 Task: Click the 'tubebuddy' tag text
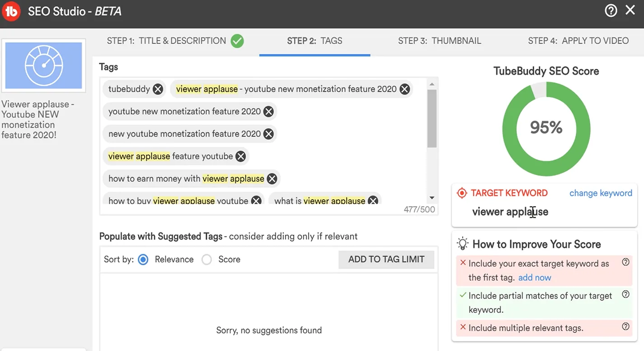[x=129, y=89]
